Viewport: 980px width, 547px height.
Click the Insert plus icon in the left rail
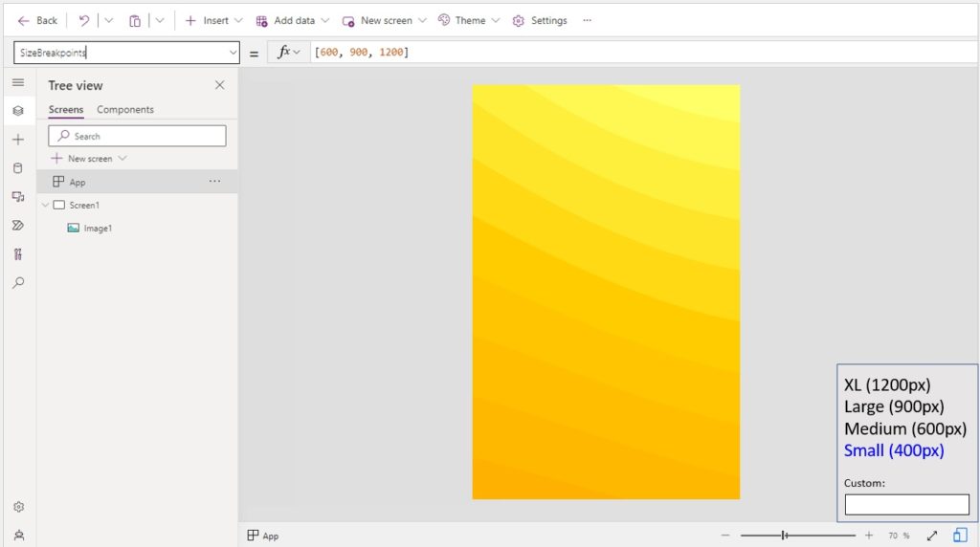18,140
